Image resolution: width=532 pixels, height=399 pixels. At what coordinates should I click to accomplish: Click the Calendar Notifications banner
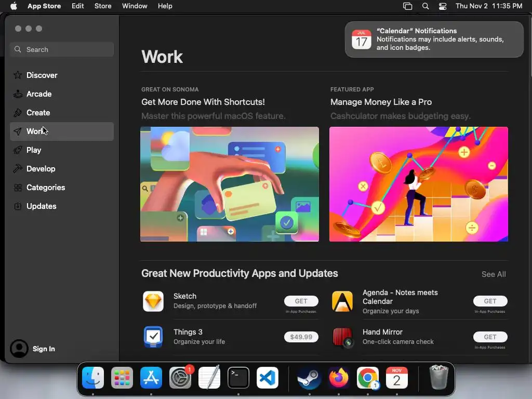coord(434,39)
